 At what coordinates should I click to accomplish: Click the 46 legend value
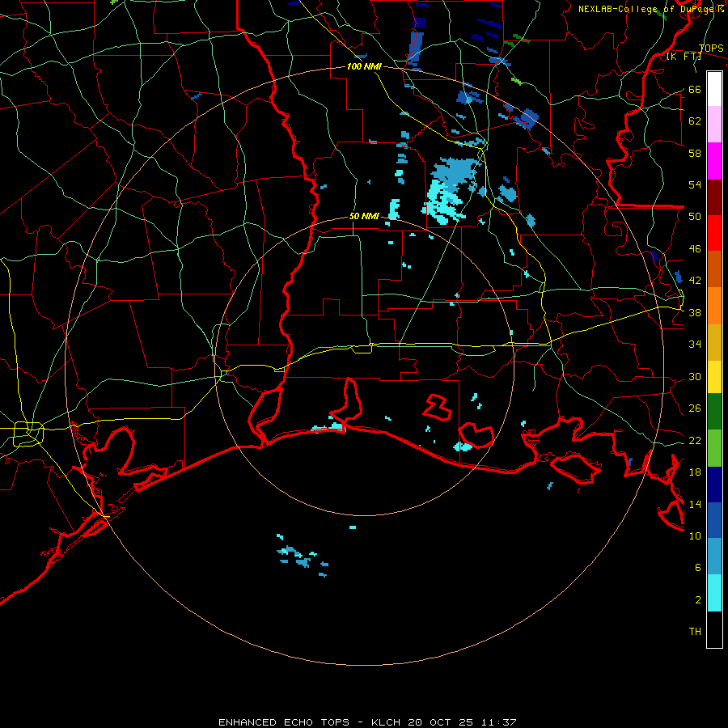coord(695,249)
